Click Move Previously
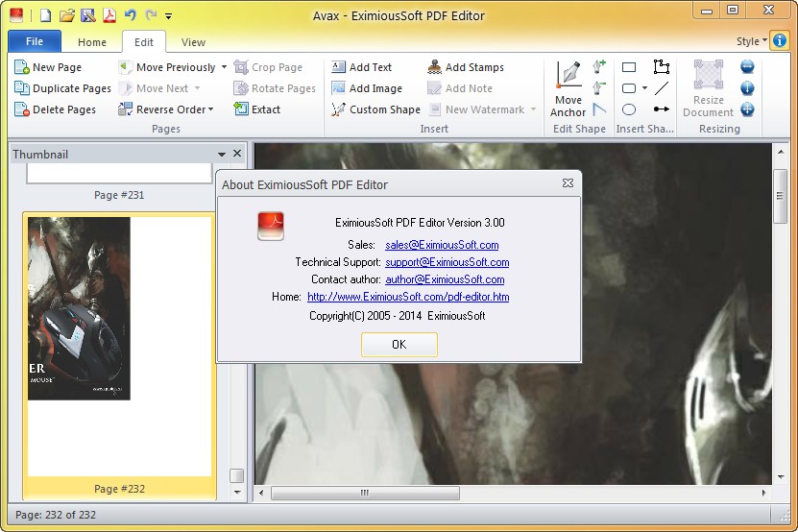This screenshot has width=798, height=532. click(167, 67)
